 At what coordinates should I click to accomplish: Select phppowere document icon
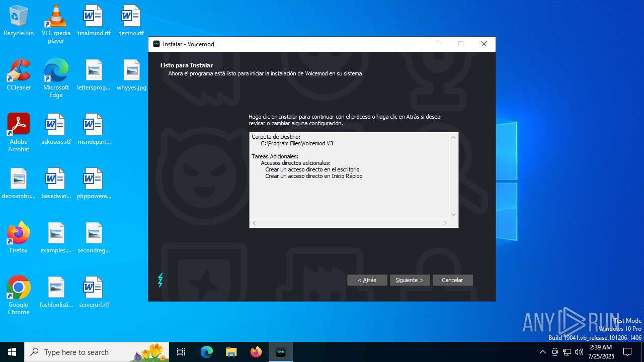94,184
